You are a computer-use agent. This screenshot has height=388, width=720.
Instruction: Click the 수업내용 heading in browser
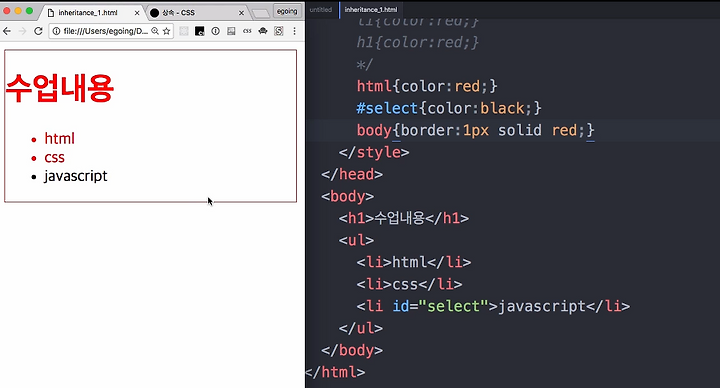tap(60, 88)
